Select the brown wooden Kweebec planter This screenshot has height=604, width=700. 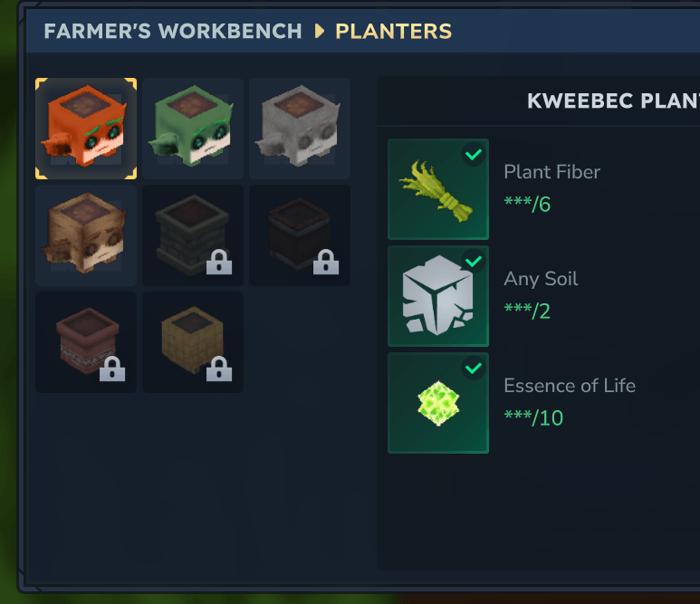[86, 235]
